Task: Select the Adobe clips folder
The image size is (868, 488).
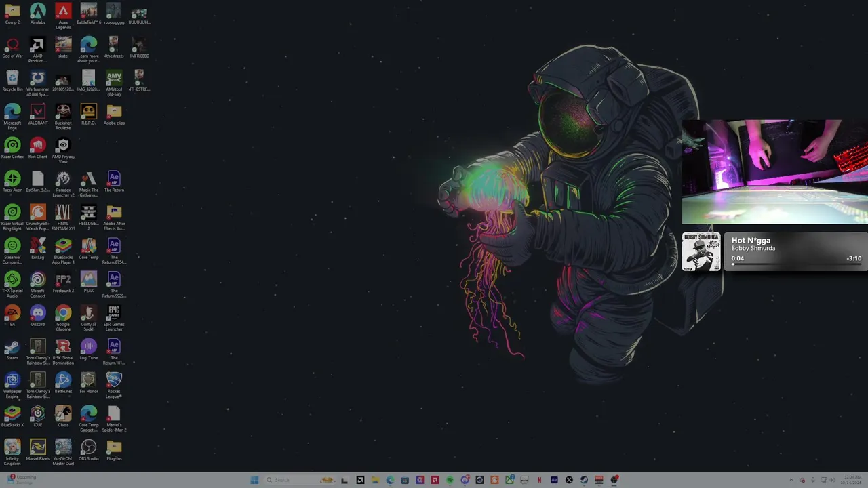Action: click(x=114, y=114)
